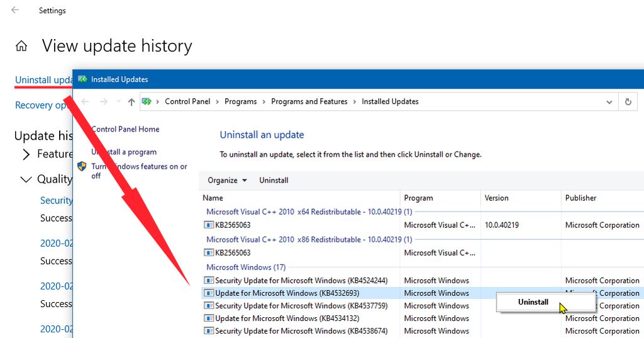
Task: Click the Control Panel icon in address bar
Action: pyautogui.click(x=147, y=102)
